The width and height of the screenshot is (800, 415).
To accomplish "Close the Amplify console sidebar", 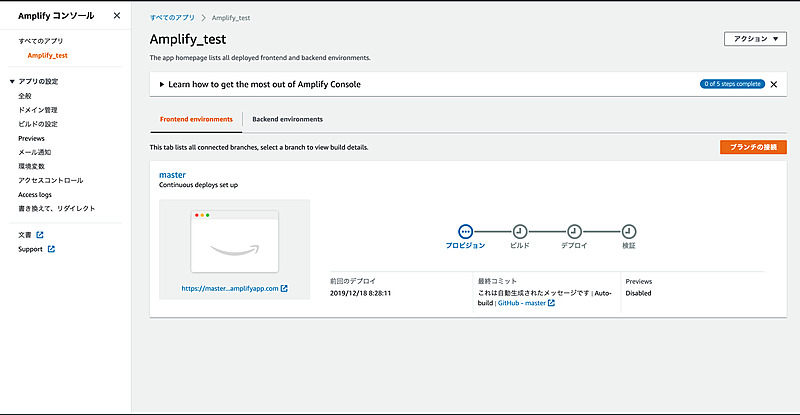I will point(117,16).
